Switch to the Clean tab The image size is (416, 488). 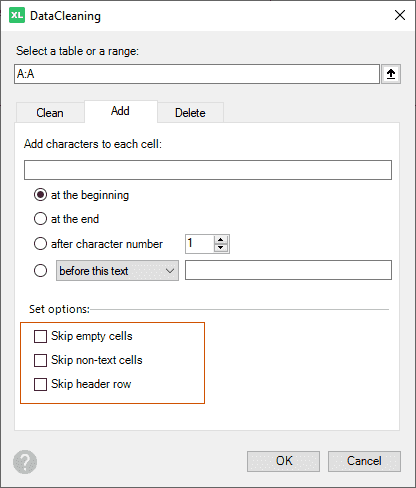pos(50,113)
